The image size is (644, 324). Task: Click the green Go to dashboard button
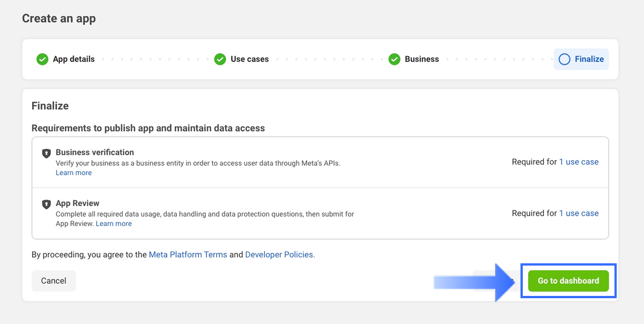(x=568, y=281)
